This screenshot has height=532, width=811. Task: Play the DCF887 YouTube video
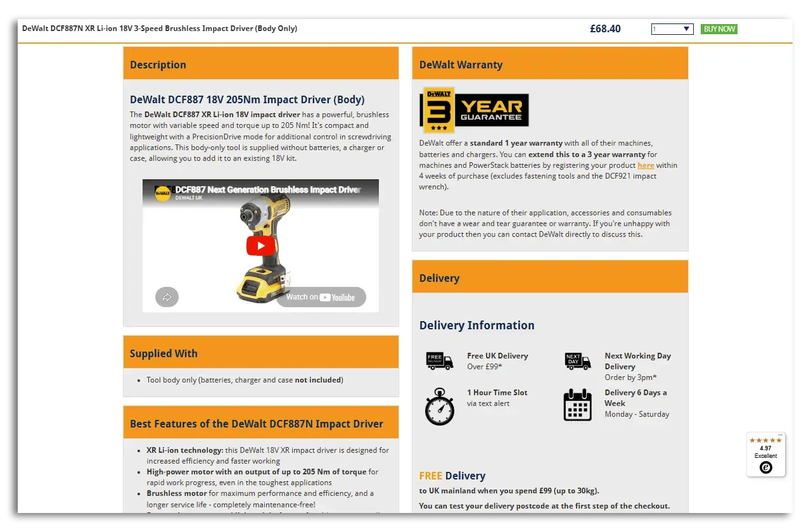point(260,246)
